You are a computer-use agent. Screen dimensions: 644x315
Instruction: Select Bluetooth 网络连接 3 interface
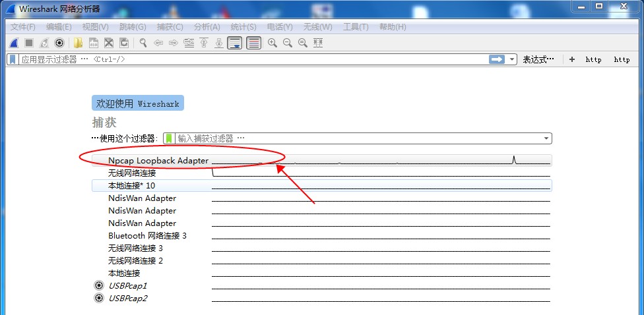321,235
